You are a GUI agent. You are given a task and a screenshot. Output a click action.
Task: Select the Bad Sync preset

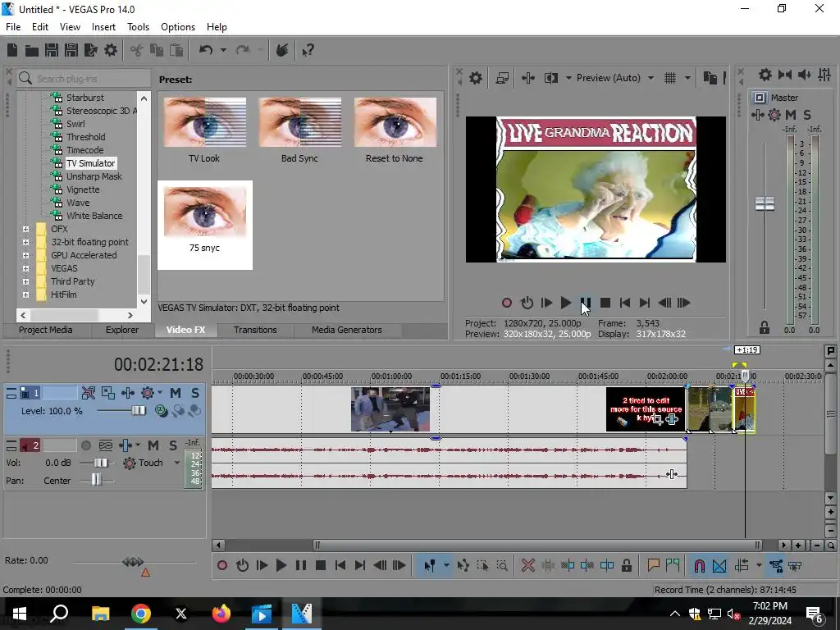[299, 130]
